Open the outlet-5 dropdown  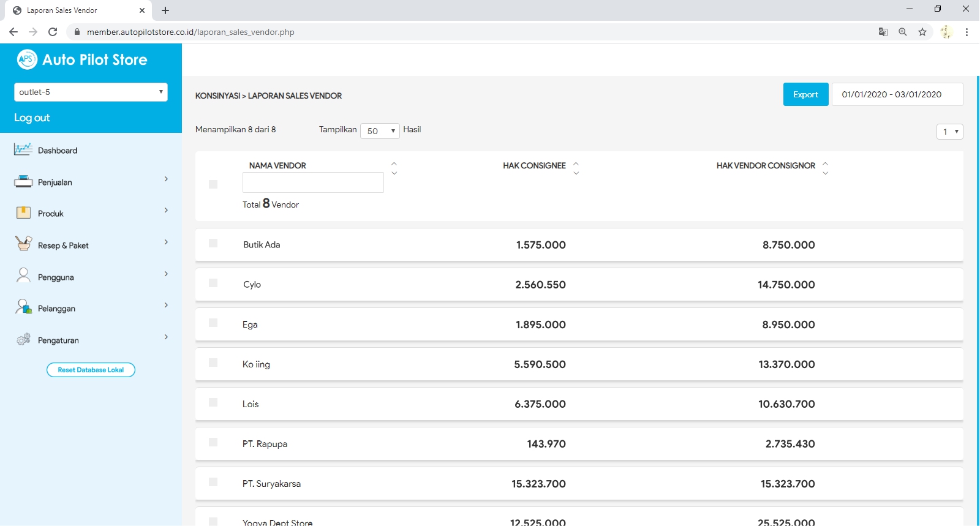tap(91, 92)
